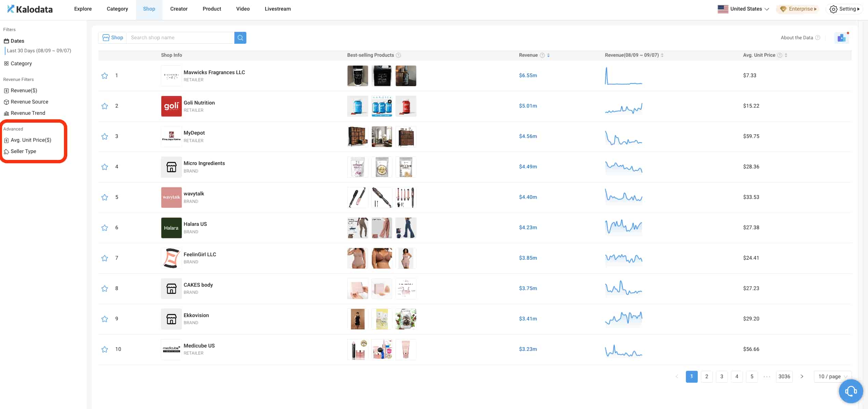Open the headset support chat bubble
This screenshot has height=409, width=868.
click(850, 391)
